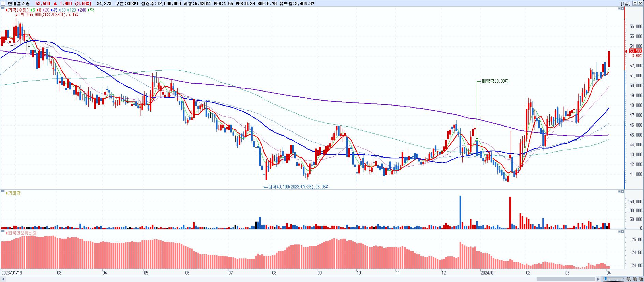Click the horizontal time scrollbar thumb

coord(566,279)
